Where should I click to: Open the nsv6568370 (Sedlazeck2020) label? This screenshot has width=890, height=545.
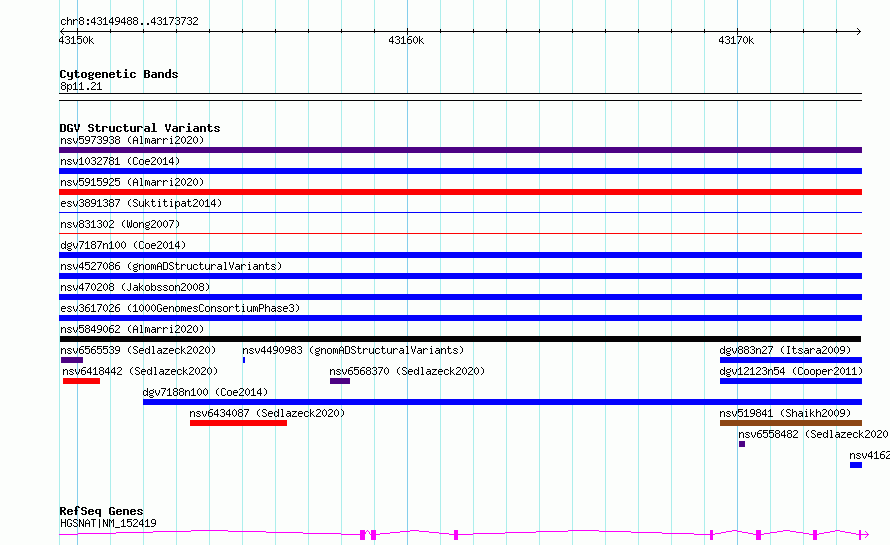pos(407,371)
